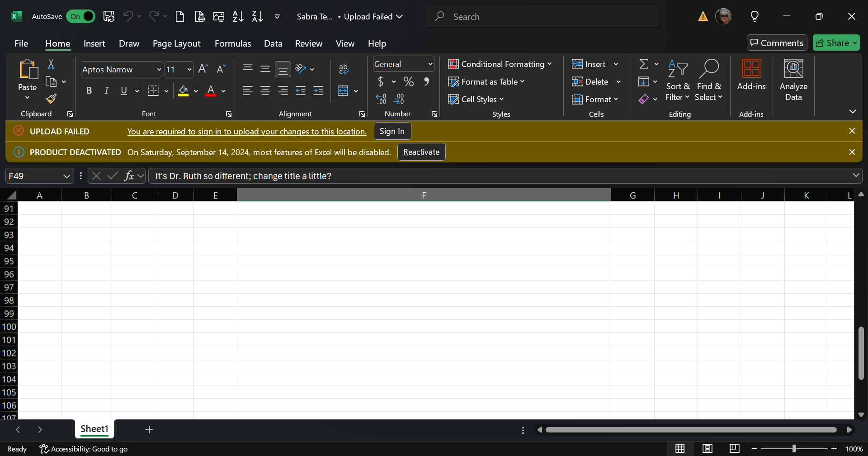Toggle Underline formatting
The width and height of the screenshot is (868, 456).
[124, 90]
